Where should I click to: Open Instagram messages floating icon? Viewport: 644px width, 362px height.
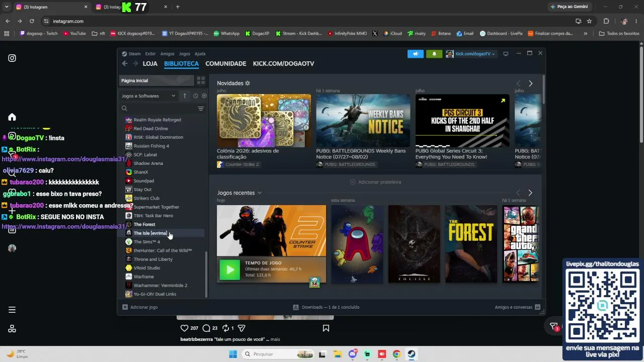(554, 326)
